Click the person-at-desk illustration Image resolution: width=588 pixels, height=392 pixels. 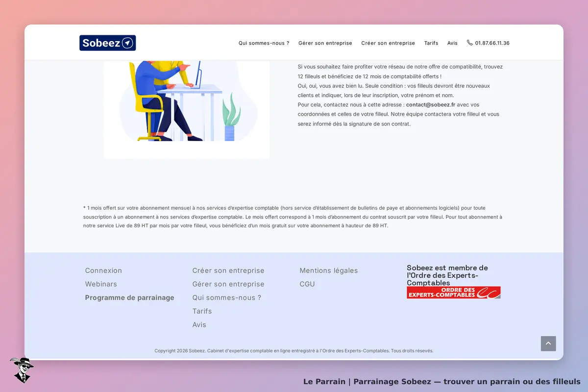tap(187, 109)
